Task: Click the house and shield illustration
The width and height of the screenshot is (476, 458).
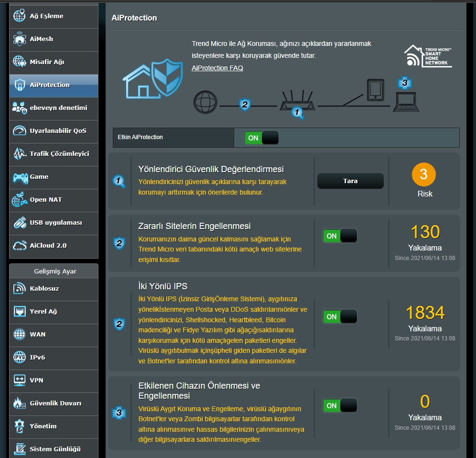Action: tap(153, 79)
